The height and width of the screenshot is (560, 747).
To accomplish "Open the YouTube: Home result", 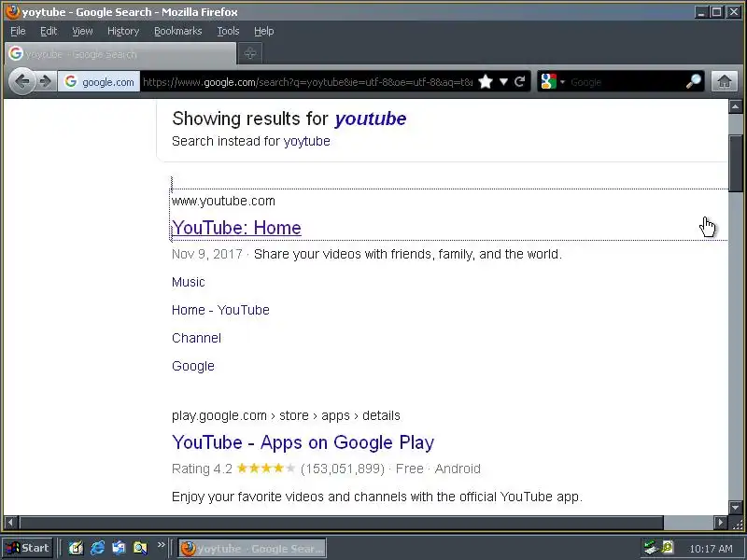I will coord(236,228).
